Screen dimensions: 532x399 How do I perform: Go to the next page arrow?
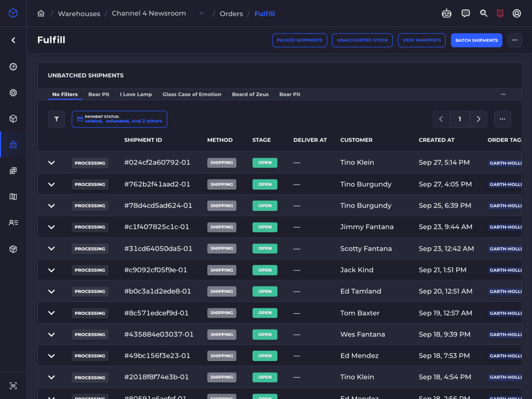point(478,119)
